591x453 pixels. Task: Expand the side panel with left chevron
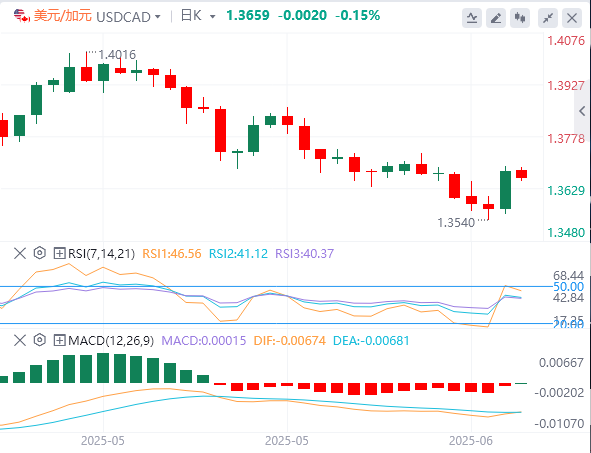point(582,111)
